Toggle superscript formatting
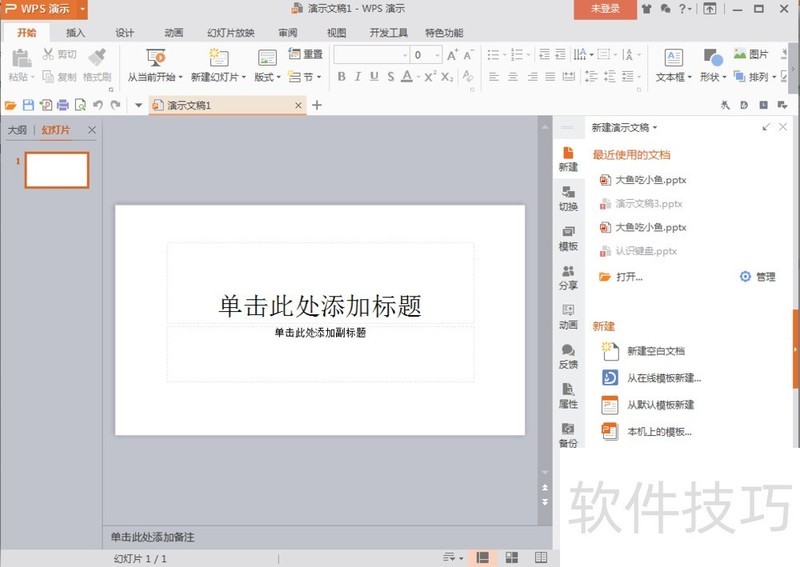 (431, 76)
